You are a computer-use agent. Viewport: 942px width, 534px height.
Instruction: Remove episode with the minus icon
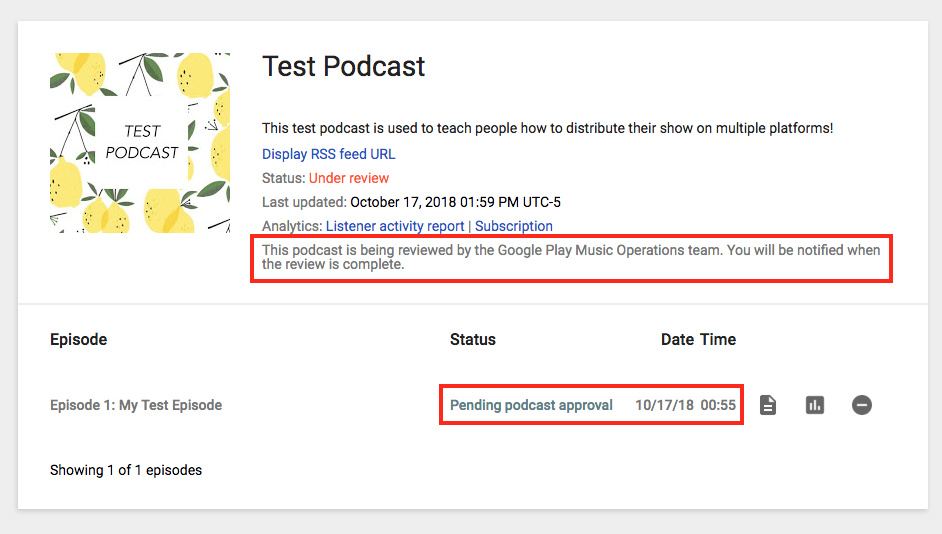click(861, 405)
